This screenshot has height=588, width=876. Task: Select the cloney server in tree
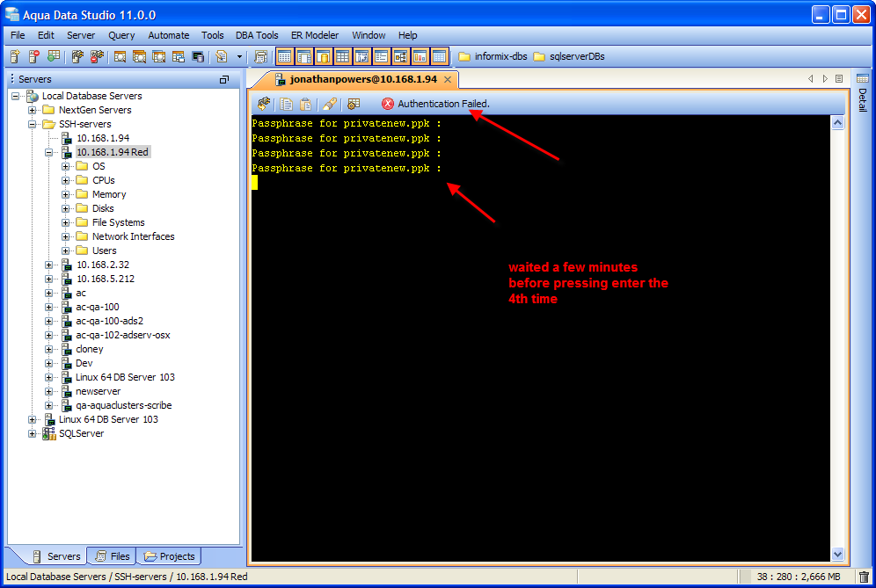(90, 349)
